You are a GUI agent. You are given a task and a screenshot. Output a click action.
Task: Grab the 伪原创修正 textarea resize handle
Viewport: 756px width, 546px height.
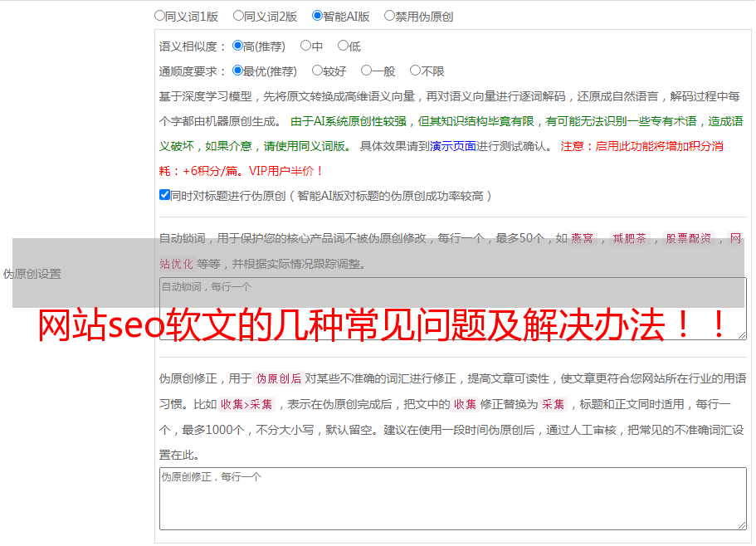click(742, 525)
